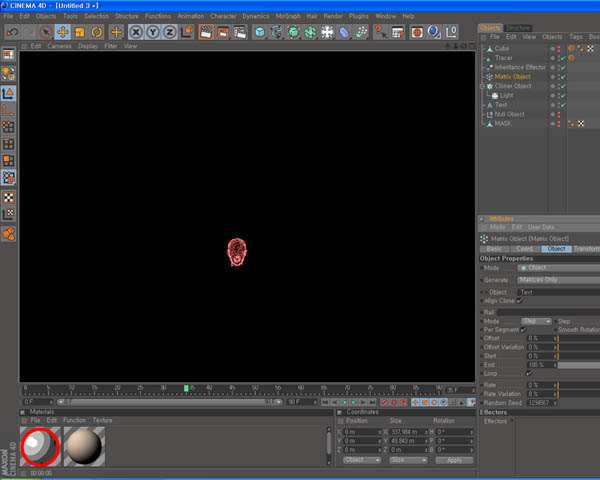Toggle visibility dots for Cube object
The image size is (600, 480).
(559, 49)
